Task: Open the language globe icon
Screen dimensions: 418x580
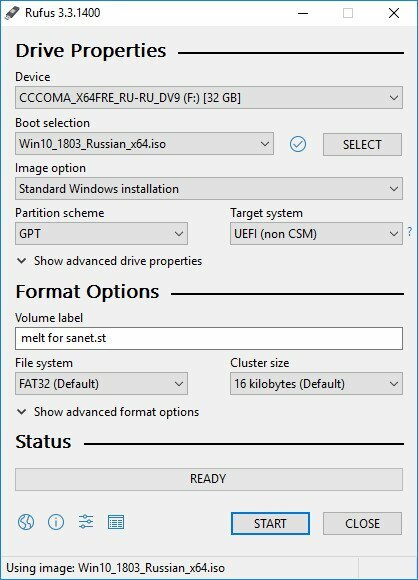Action: click(x=26, y=522)
